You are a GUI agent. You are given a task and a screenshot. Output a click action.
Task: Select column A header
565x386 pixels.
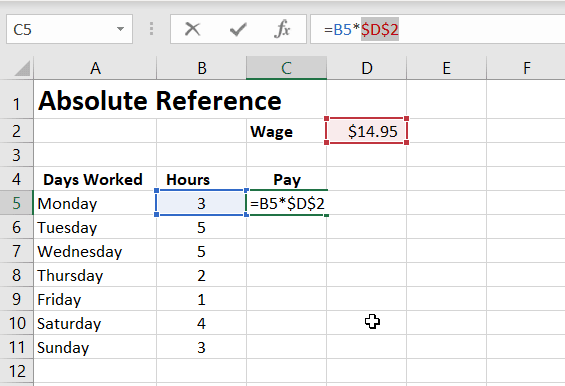95,68
